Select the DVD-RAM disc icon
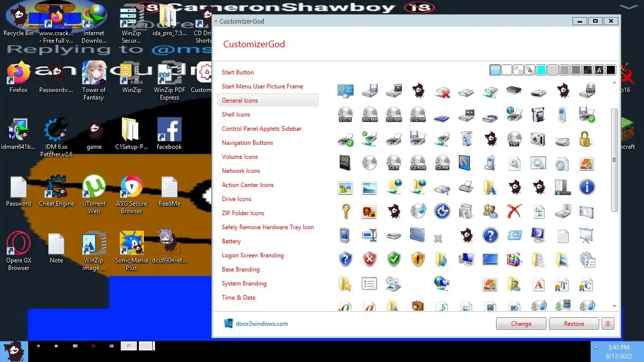Viewport: 644px width, 362px height. coord(370,115)
